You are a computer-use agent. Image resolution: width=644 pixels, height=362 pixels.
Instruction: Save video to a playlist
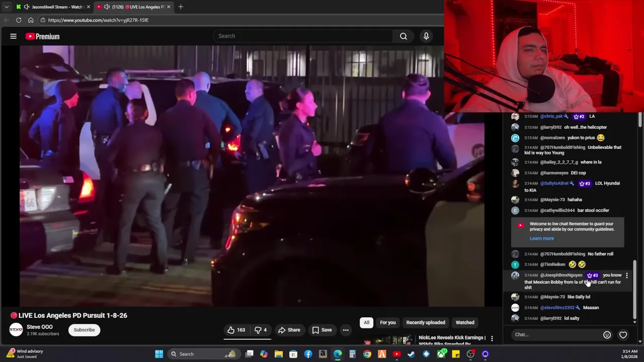322,330
